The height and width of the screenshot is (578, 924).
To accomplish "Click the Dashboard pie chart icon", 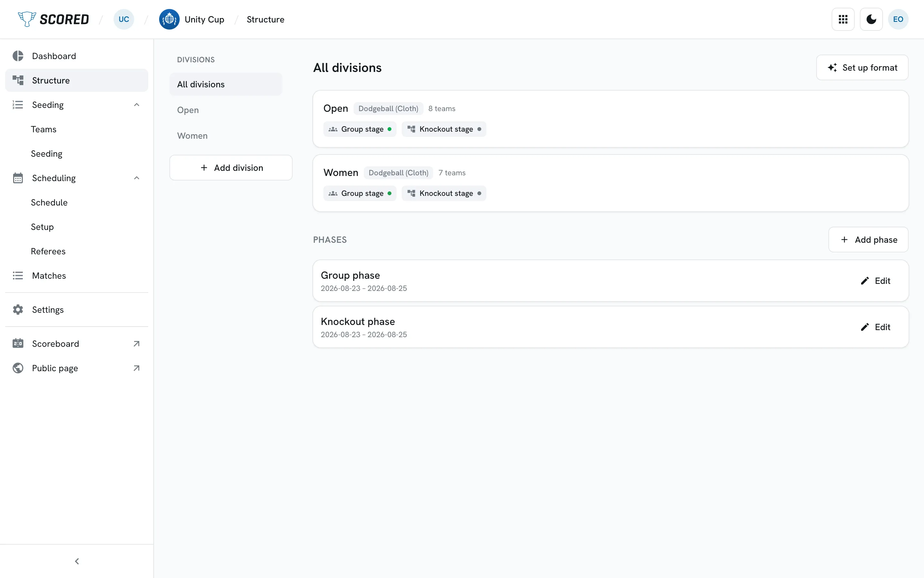I will coord(18,56).
